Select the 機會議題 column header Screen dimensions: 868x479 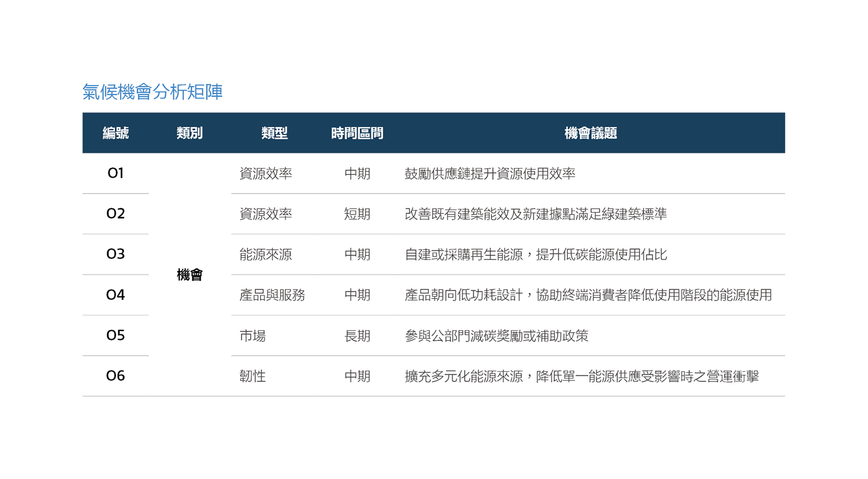(590, 133)
